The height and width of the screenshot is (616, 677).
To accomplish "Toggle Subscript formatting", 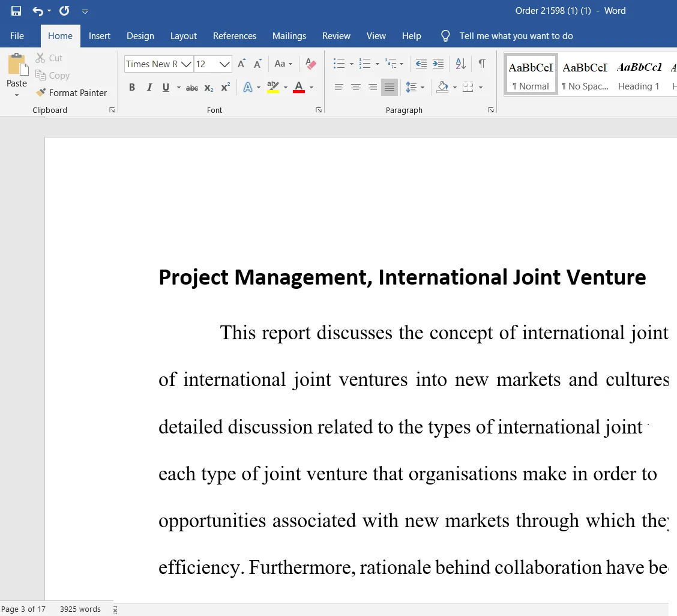I will click(209, 88).
